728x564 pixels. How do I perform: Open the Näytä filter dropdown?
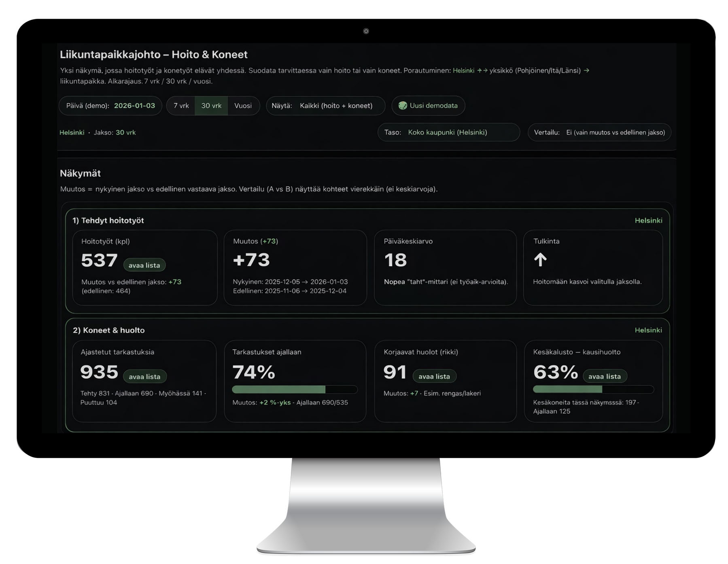[326, 106]
